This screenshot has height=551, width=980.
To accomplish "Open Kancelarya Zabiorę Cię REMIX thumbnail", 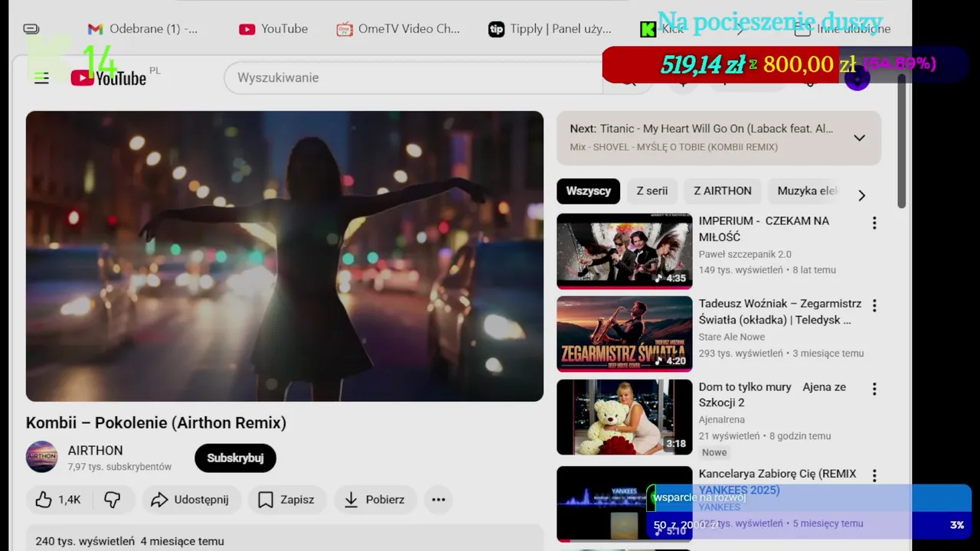I will pyautogui.click(x=624, y=504).
